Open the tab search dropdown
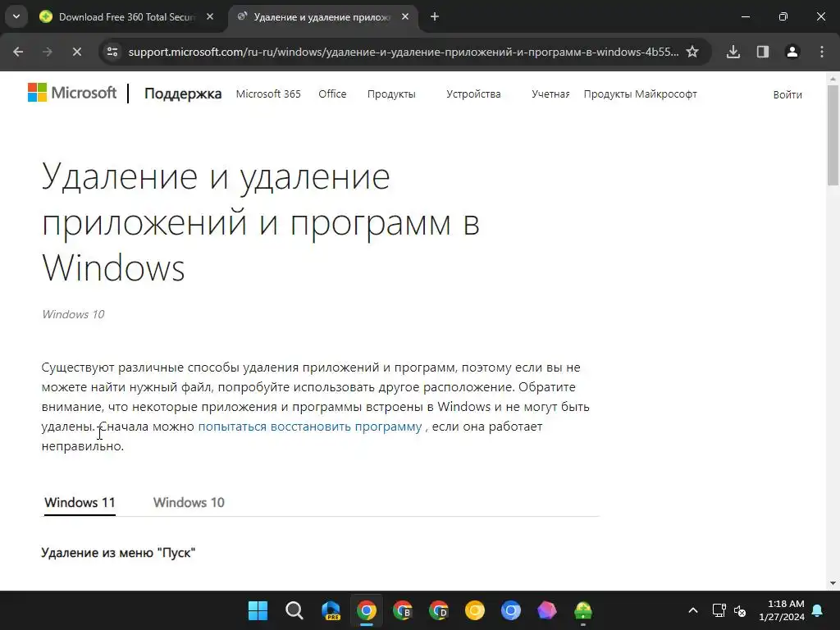This screenshot has height=630, width=840. [16, 16]
